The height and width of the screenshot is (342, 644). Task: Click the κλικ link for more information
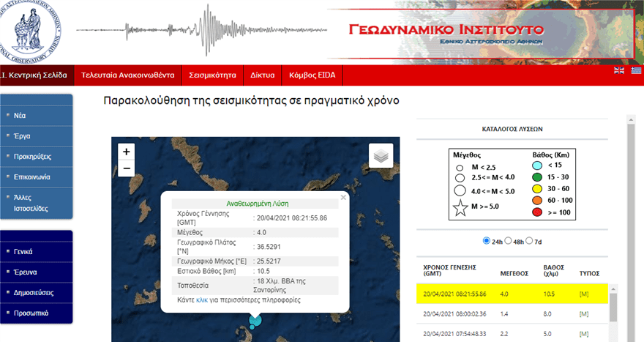coord(202,300)
